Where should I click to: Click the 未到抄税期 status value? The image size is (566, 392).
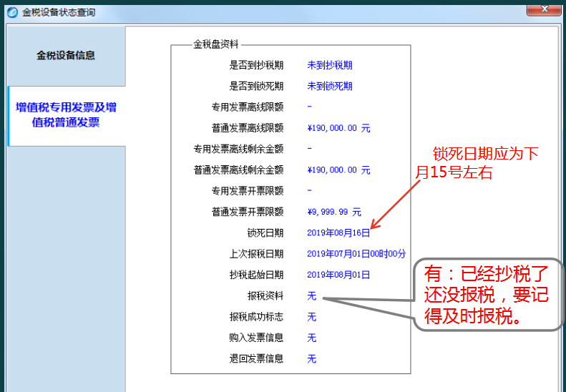click(330, 65)
